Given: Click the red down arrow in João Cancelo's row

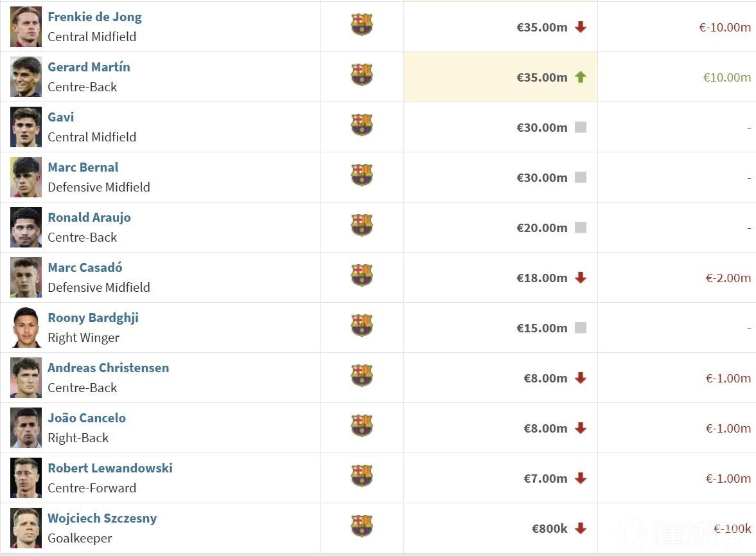Looking at the screenshot, I should [x=581, y=428].
